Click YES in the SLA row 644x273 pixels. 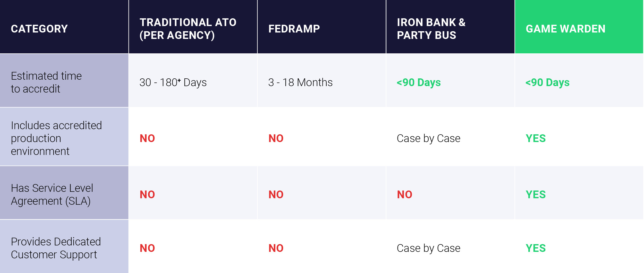pos(536,195)
